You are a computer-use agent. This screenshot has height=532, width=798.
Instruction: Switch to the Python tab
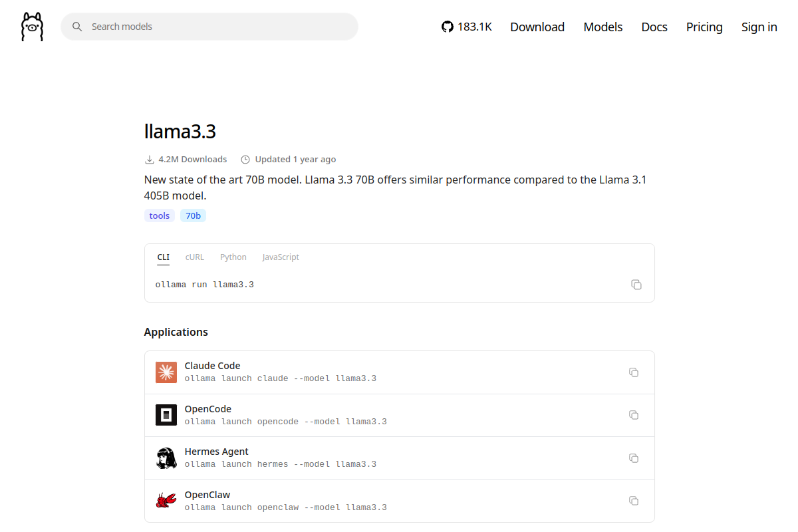[233, 257]
